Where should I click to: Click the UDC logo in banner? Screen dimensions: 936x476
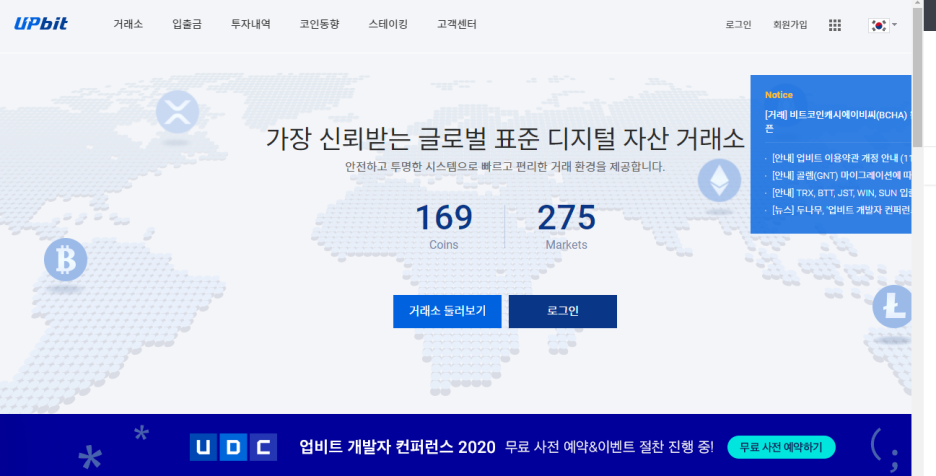tap(233, 447)
